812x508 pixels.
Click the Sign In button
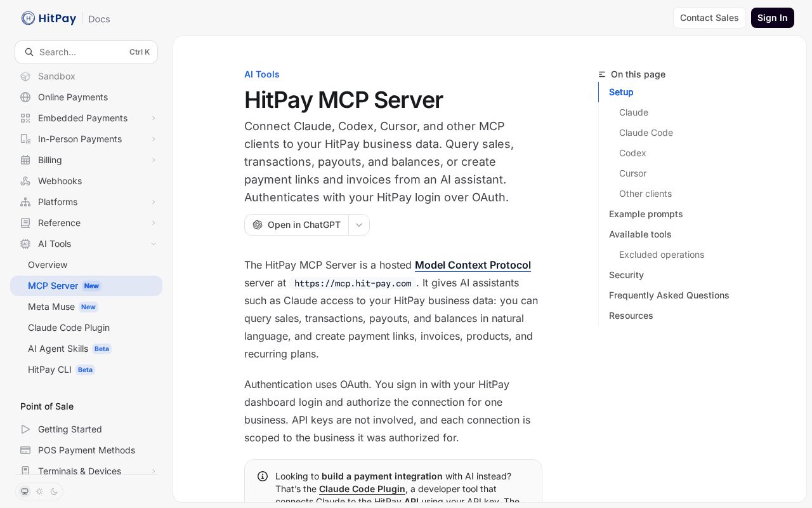pyautogui.click(x=773, y=18)
